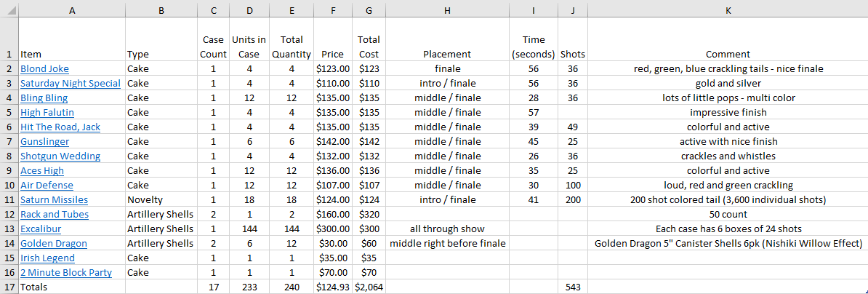Select the Total Cost sum cell $2,064
Screen dimensions: 868x294
pos(369,287)
